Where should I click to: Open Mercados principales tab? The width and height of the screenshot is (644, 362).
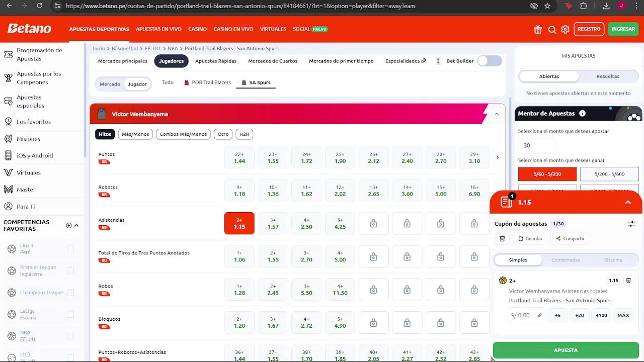point(123,61)
